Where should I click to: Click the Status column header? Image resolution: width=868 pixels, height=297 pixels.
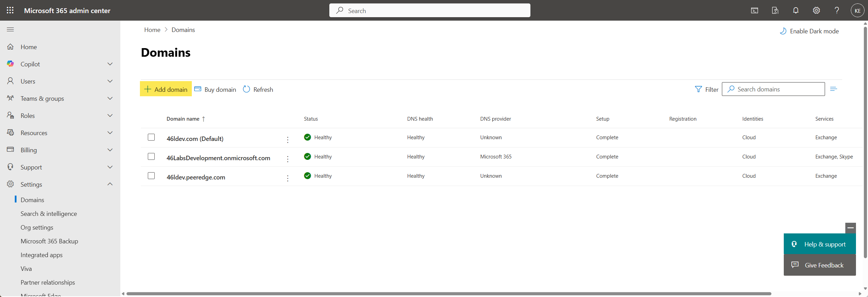pyautogui.click(x=311, y=119)
